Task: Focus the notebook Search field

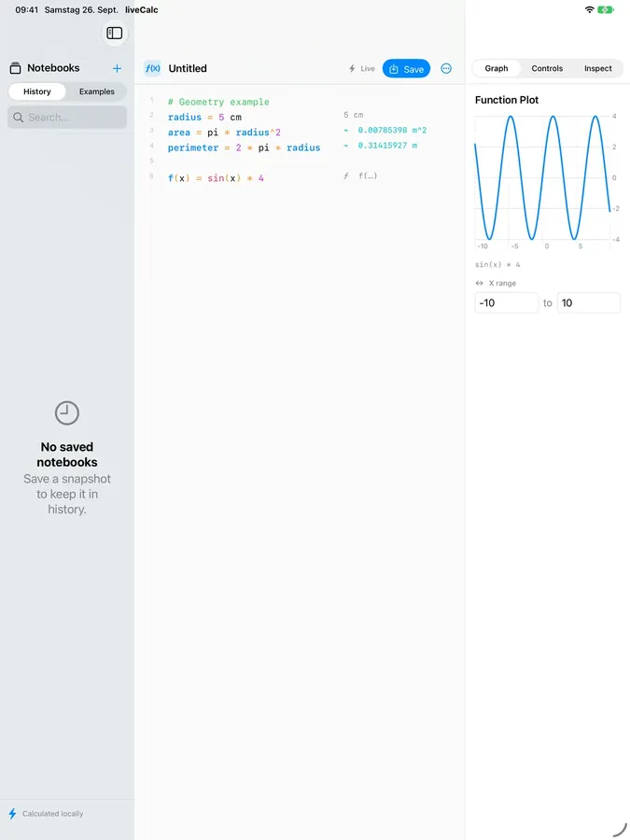Action: pos(67,118)
